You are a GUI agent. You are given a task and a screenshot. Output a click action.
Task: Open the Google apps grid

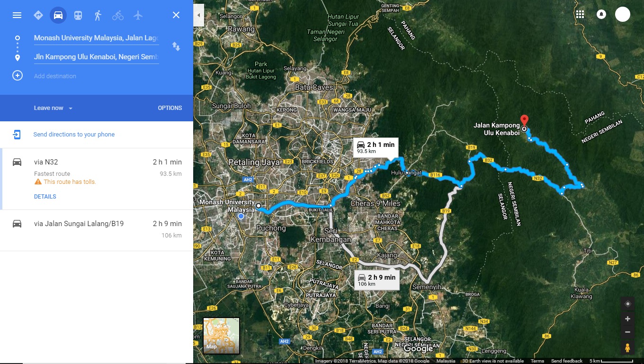click(x=580, y=14)
